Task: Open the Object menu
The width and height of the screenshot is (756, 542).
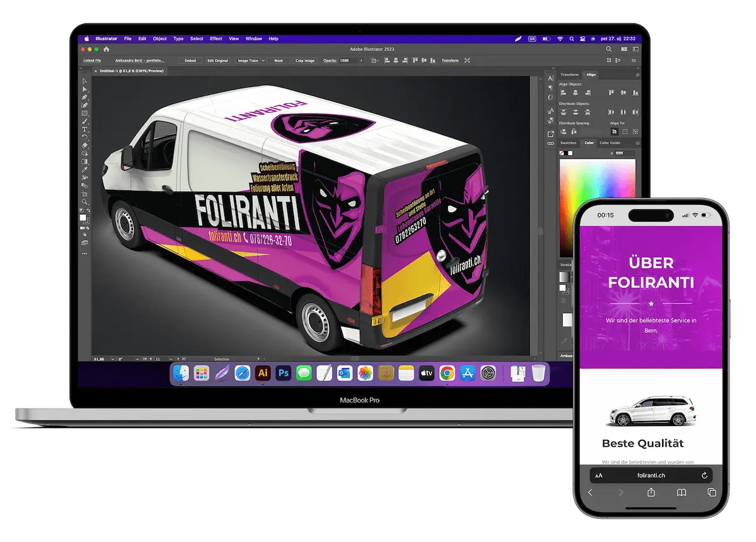Action: pyautogui.click(x=160, y=38)
